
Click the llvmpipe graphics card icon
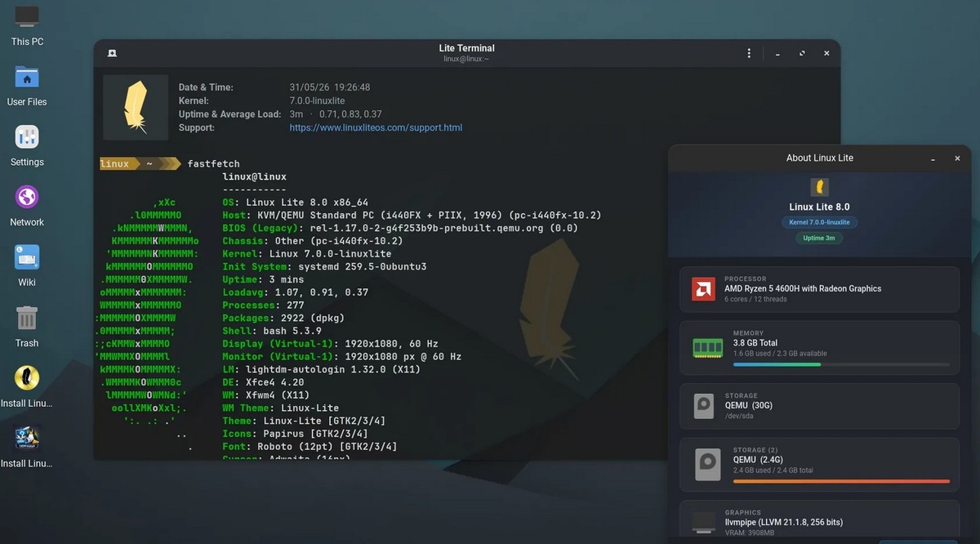point(703,523)
